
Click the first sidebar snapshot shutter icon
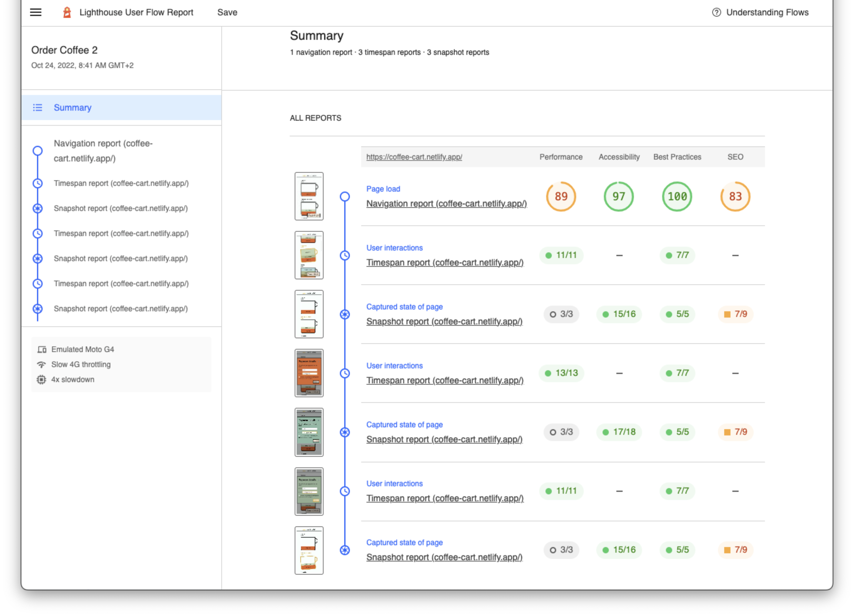38,208
